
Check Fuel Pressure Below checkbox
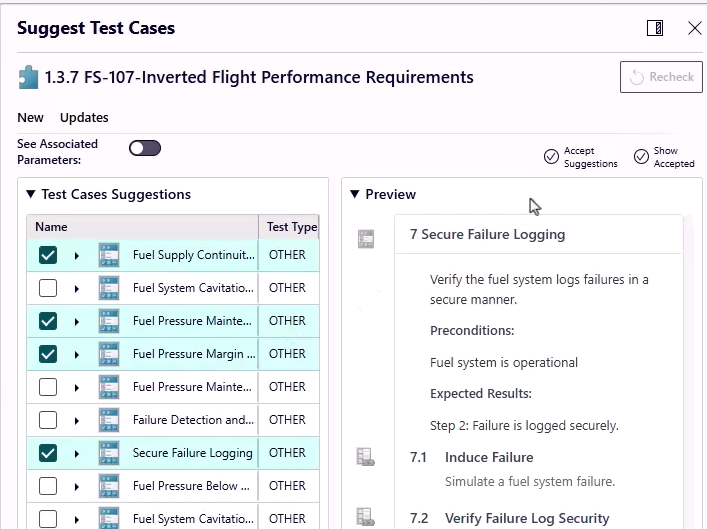coord(48,486)
